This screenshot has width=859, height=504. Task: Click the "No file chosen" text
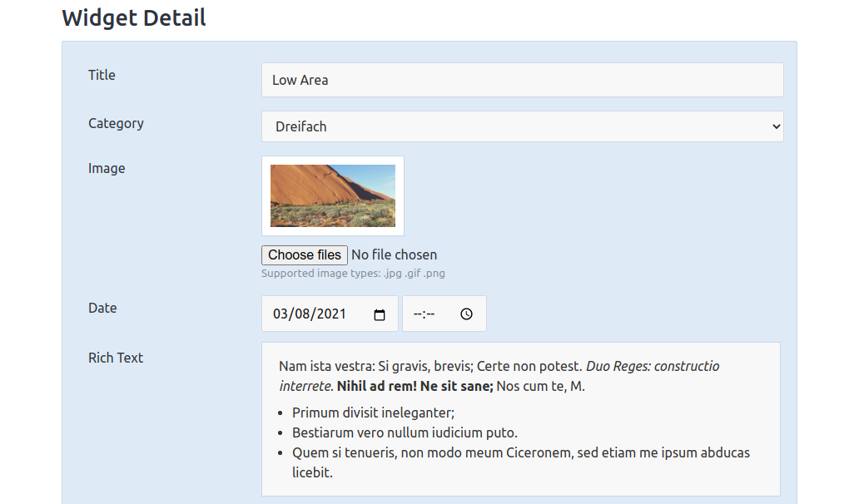point(394,254)
